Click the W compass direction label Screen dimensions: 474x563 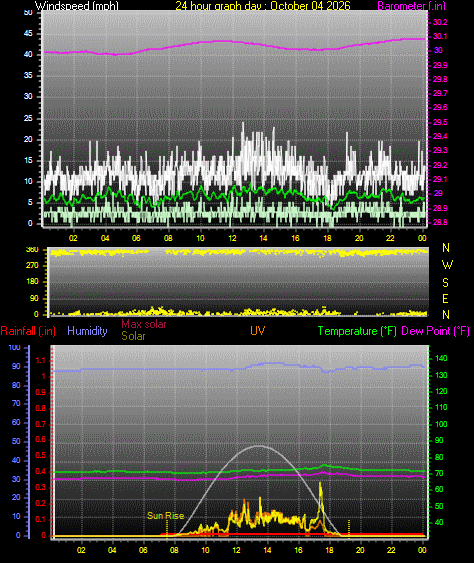pos(447,265)
